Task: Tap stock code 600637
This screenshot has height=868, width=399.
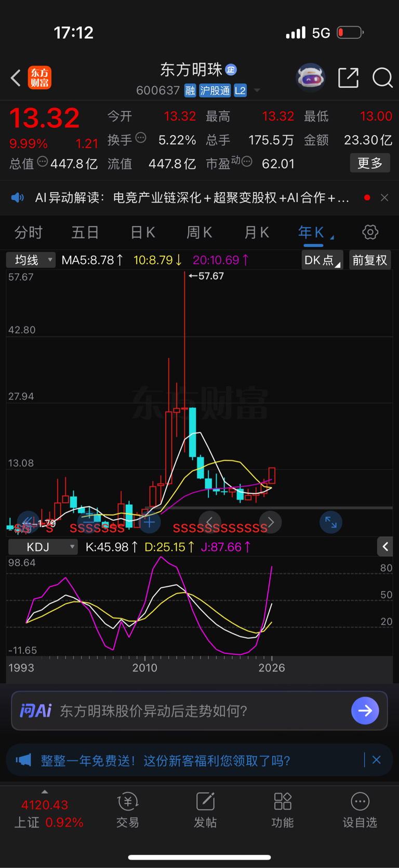Action: click(158, 90)
